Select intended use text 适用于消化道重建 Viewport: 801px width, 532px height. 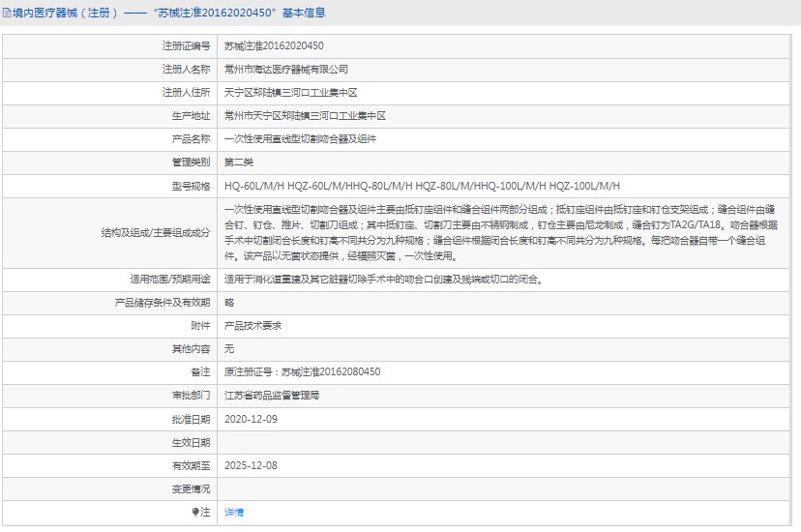click(x=383, y=280)
